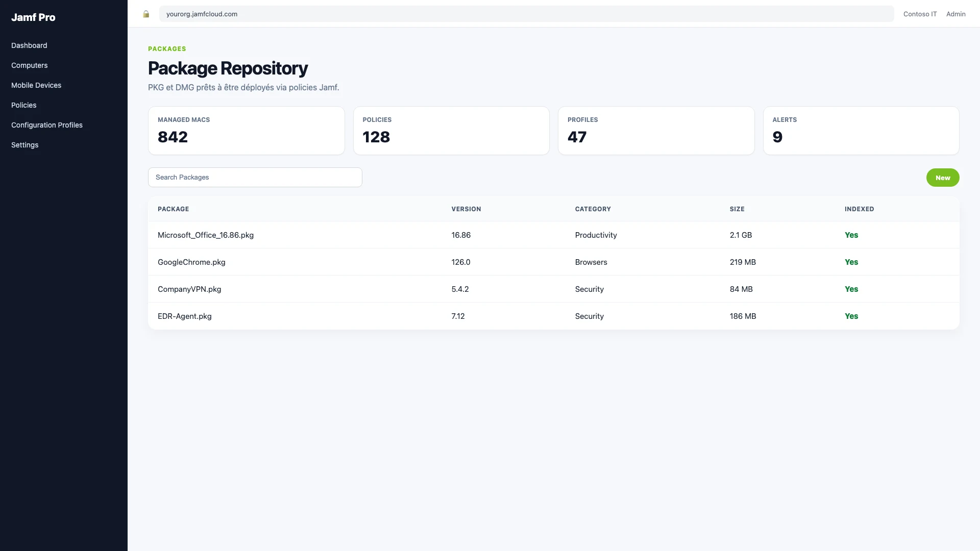The image size is (980, 551).
Task: Select the GoogleChrome.pkg package name
Action: (x=191, y=262)
